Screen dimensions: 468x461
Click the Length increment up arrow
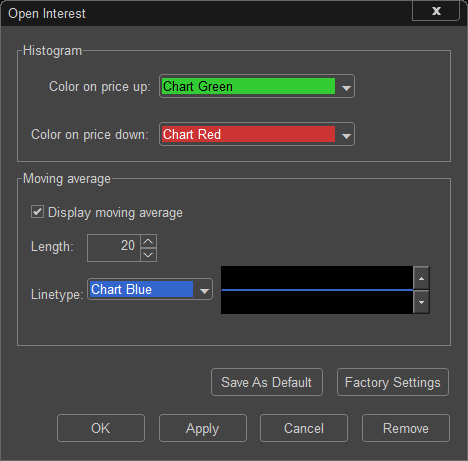coord(148,241)
